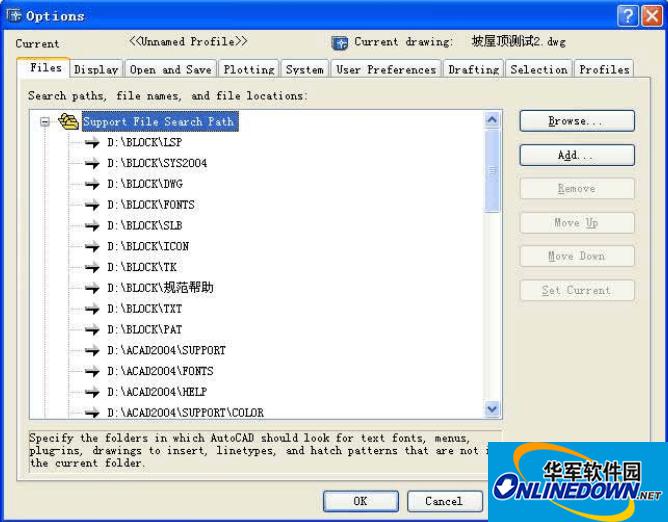Go to the Profiles tab
This screenshot has width=668, height=522.
click(604, 69)
